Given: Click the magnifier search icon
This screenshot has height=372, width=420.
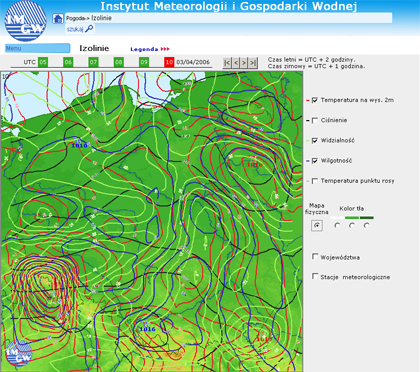Looking at the screenshot, I should tap(89, 29).
